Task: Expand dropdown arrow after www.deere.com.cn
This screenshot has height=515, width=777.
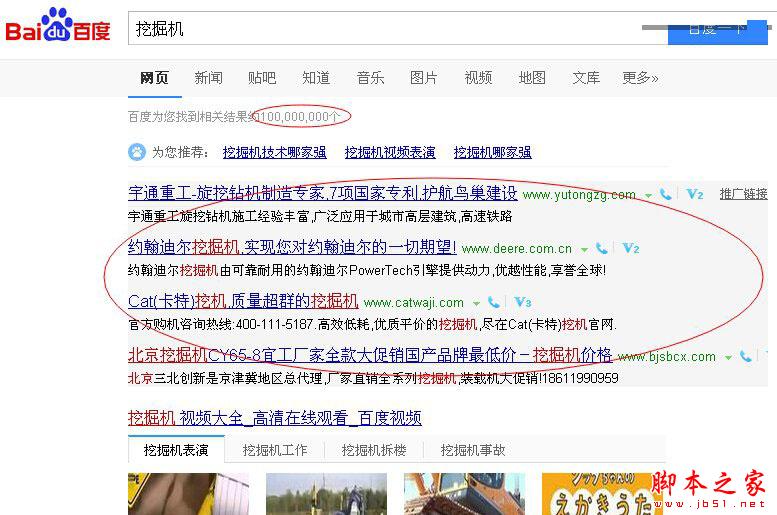Action: 584,250
